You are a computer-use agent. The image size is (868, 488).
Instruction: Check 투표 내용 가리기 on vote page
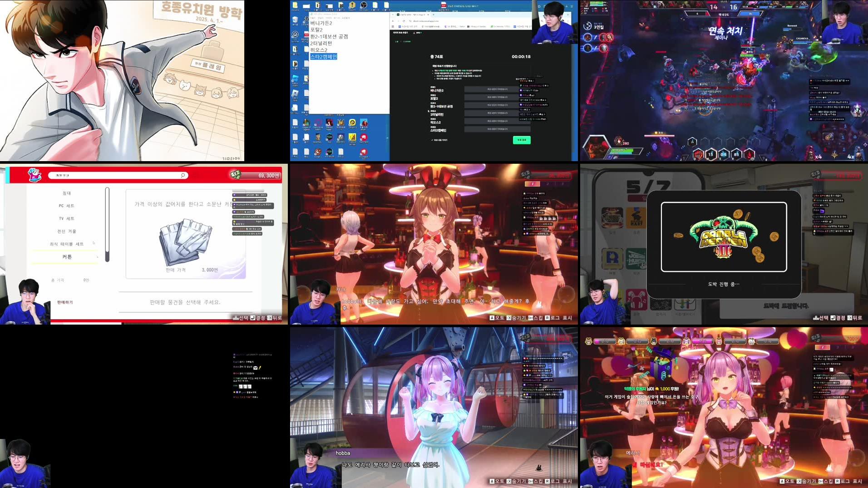[439, 140]
